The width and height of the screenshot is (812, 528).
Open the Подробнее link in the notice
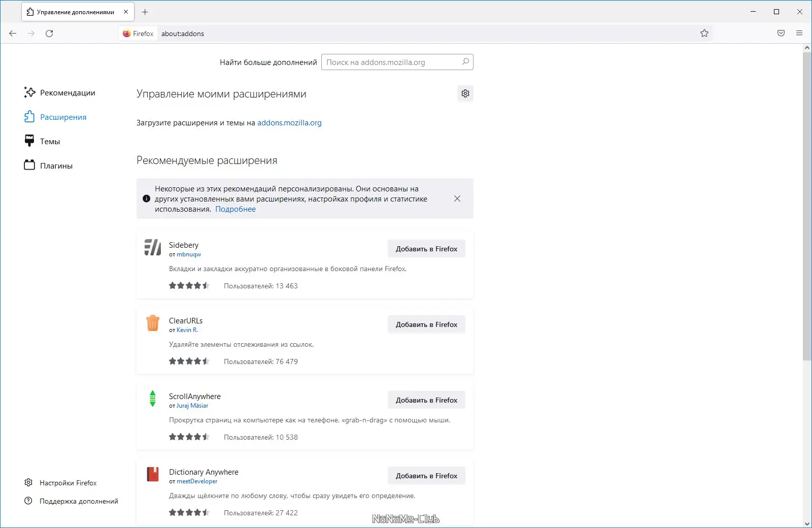tap(235, 209)
